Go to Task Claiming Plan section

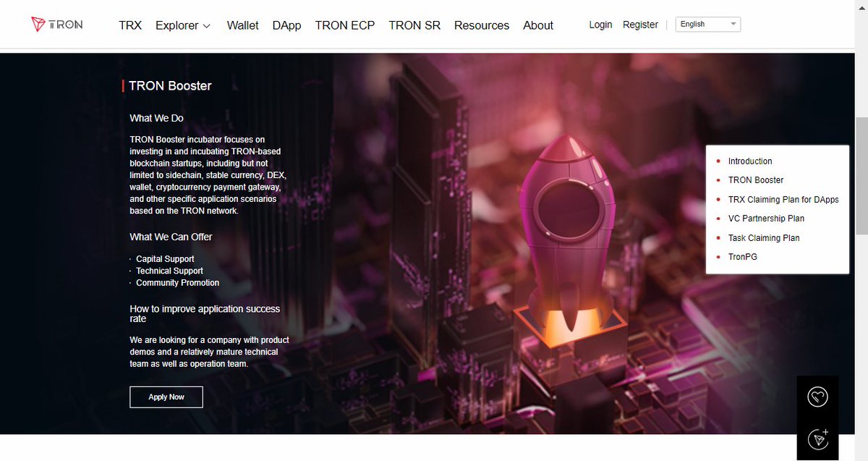coord(764,238)
